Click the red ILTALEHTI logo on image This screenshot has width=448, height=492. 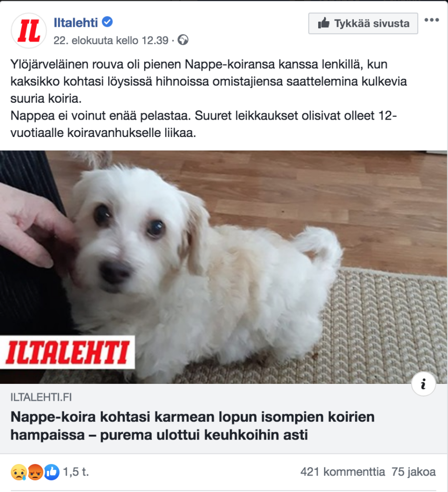(x=67, y=352)
